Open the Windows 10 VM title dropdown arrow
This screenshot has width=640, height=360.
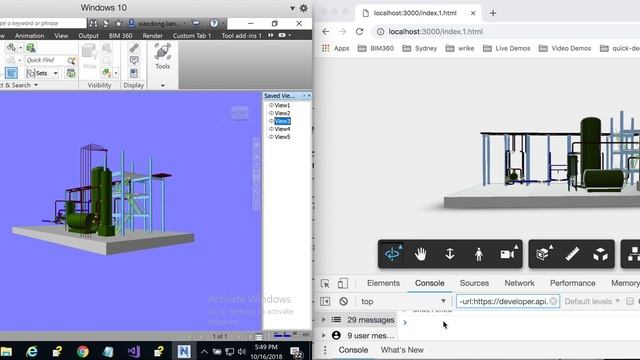tap(292, 8)
